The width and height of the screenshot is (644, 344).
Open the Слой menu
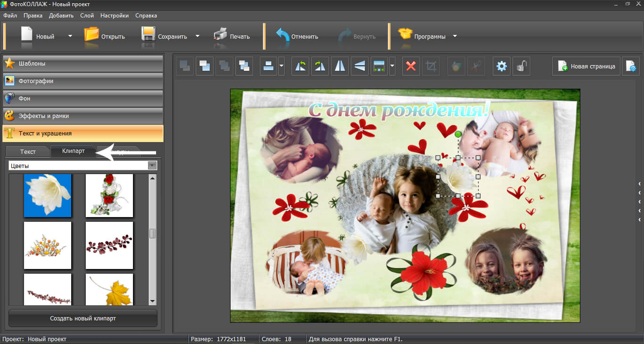(x=87, y=16)
